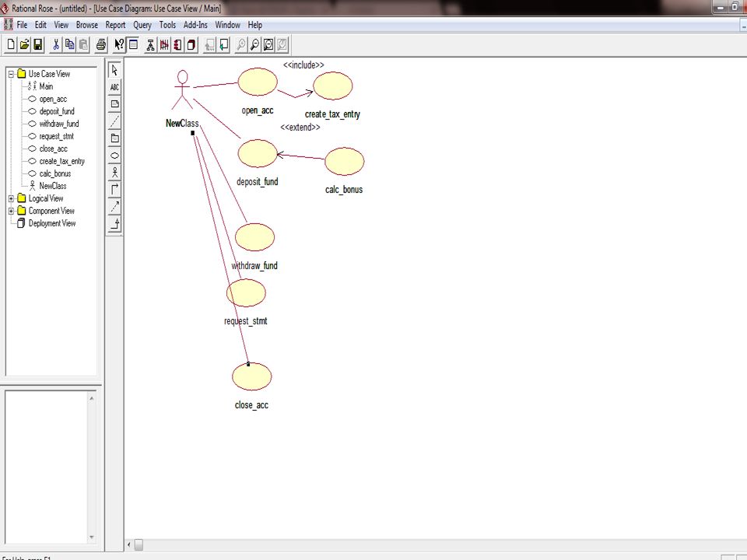
Task: Click the NewClass actor on the diagram
Action: [182, 90]
